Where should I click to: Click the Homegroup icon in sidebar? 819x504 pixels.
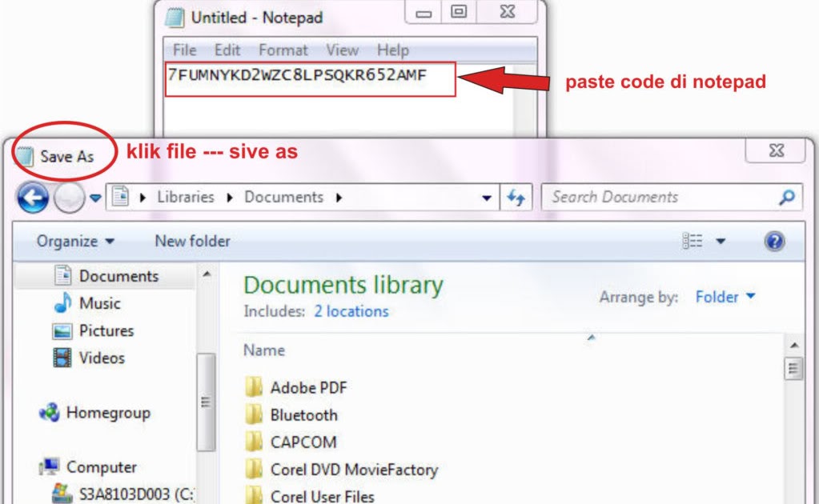tap(50, 413)
